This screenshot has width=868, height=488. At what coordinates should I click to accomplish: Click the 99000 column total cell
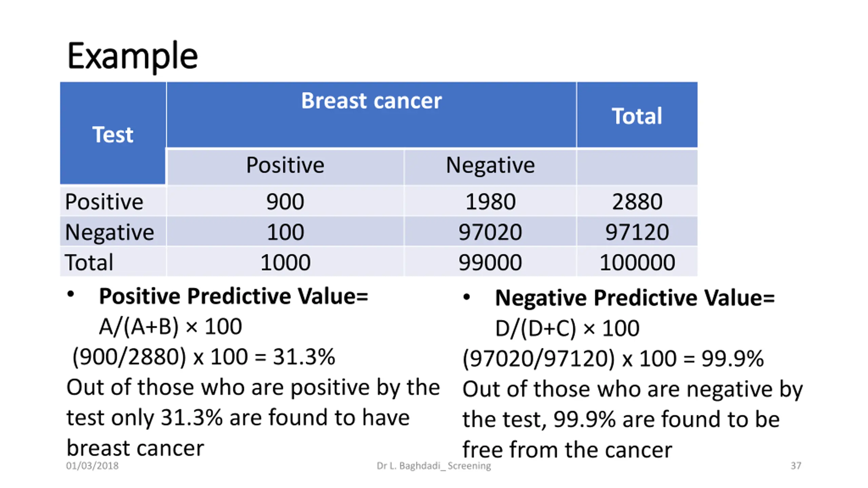point(490,262)
